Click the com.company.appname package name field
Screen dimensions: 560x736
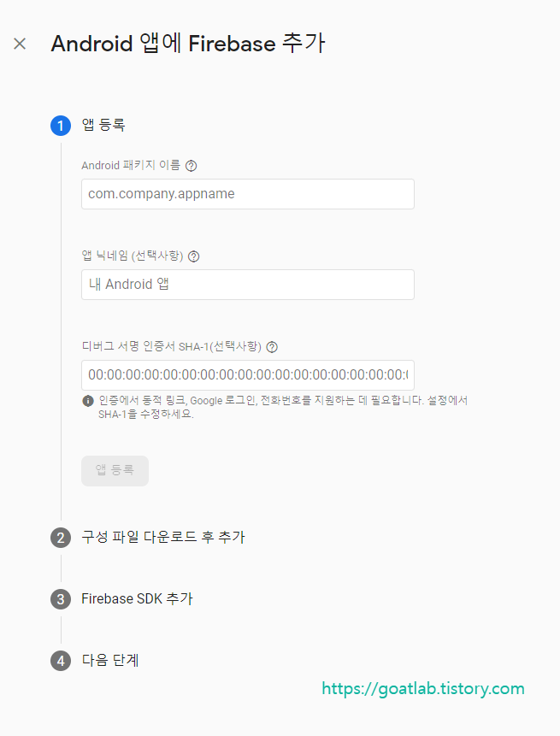[247, 194]
